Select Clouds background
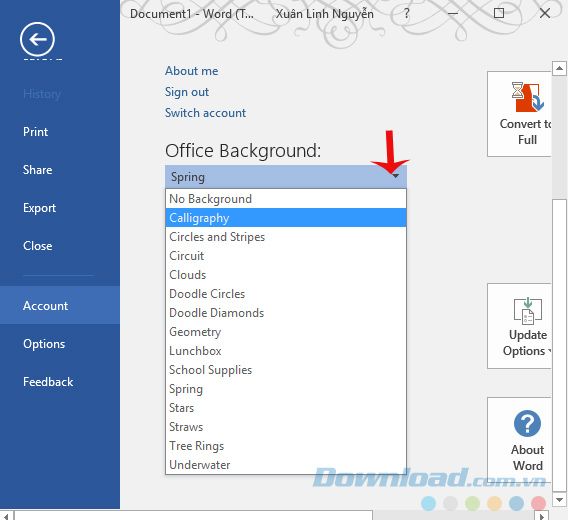This screenshot has height=520, width=568. point(286,275)
